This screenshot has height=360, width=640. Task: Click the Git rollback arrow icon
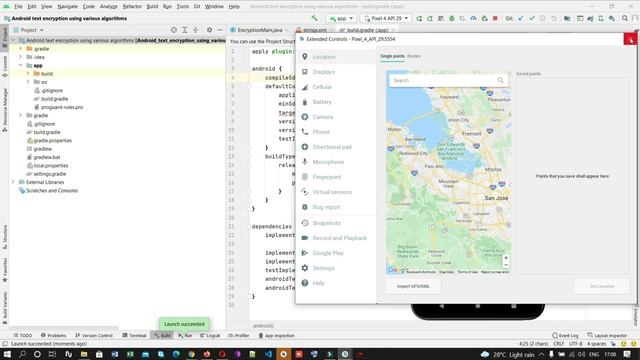pyautogui.click(x=553, y=18)
